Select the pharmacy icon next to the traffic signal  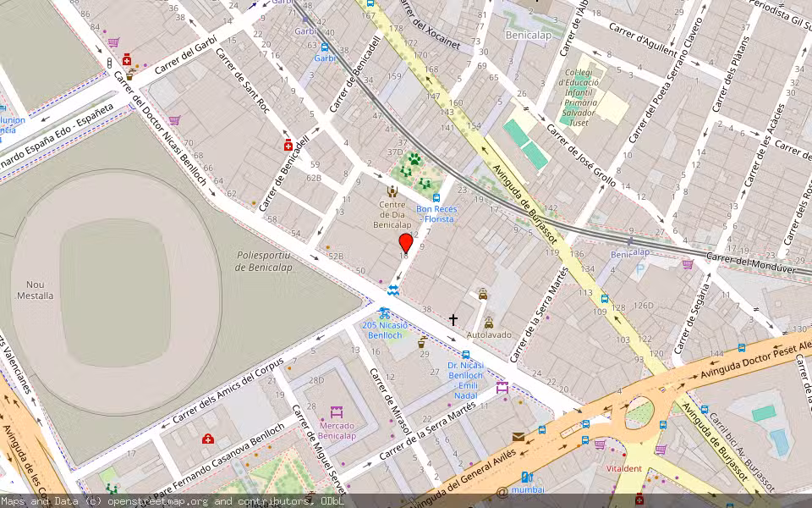coord(126,59)
